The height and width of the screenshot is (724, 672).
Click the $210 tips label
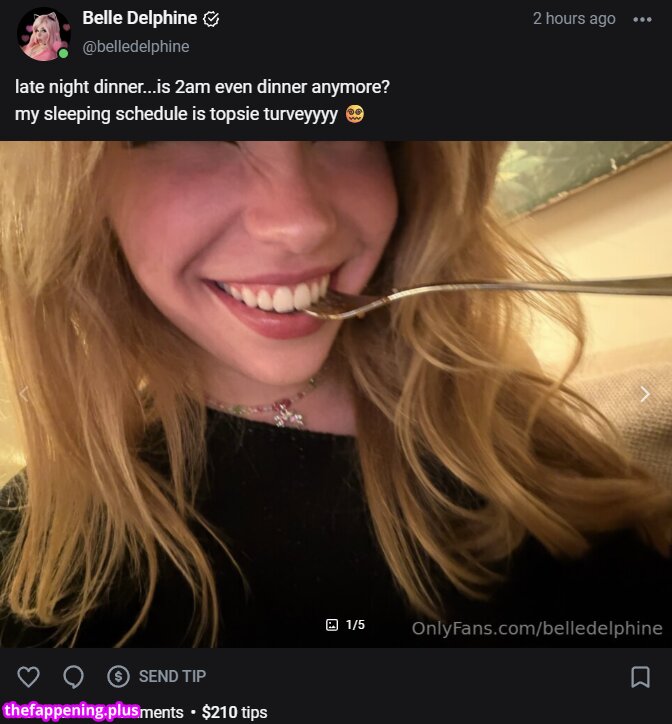pyautogui.click(x=234, y=712)
